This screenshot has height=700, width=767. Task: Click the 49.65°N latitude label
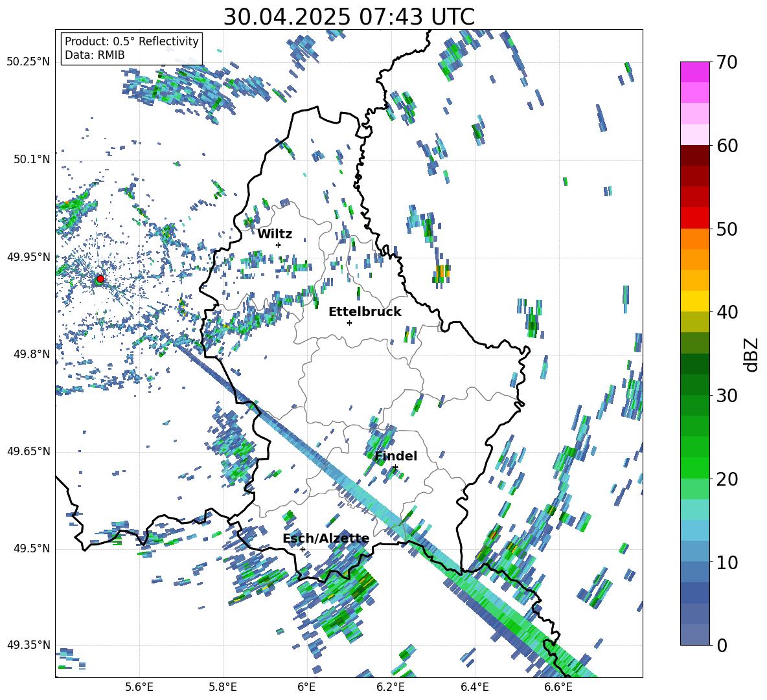tap(29, 451)
